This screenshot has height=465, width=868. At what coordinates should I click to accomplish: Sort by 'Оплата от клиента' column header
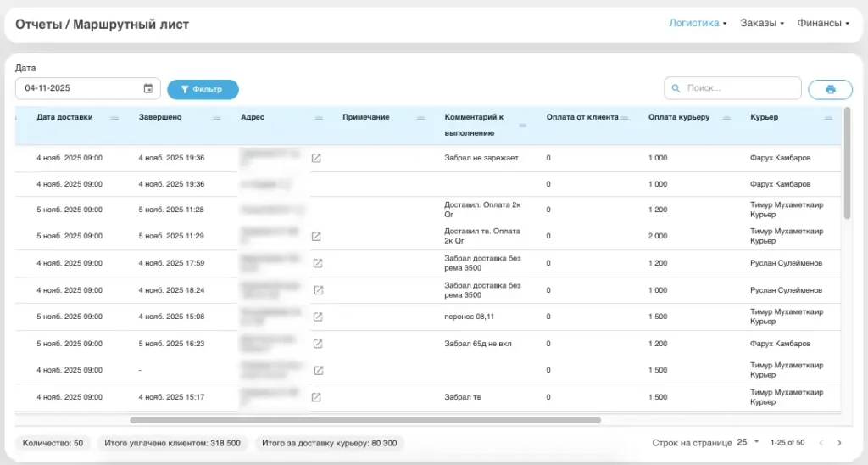pyautogui.click(x=581, y=117)
